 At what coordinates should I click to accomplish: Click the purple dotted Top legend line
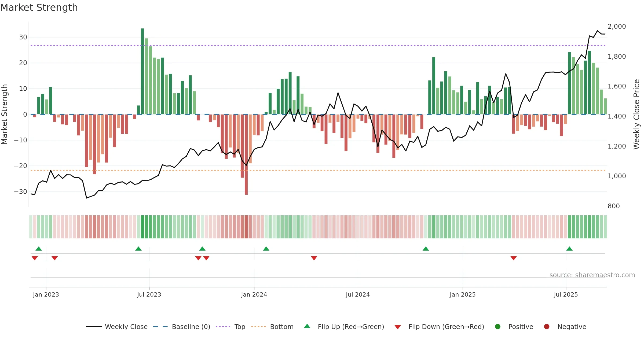(x=223, y=327)
